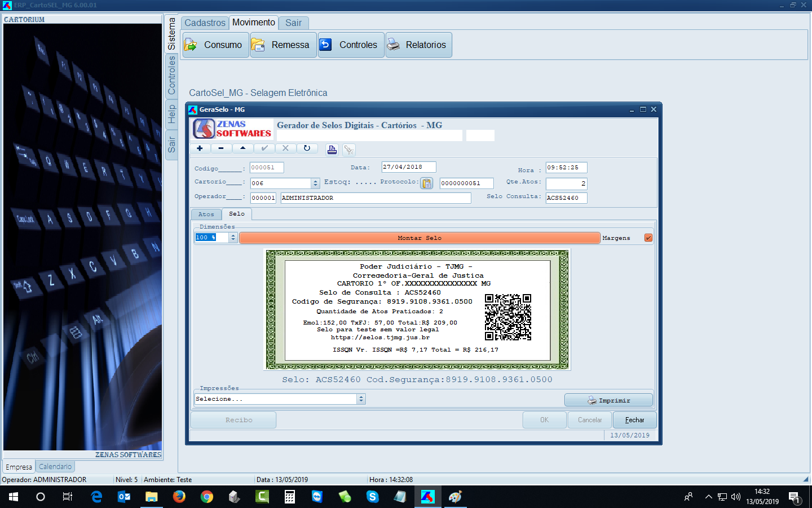Switch to the Movimento tab

(x=254, y=23)
